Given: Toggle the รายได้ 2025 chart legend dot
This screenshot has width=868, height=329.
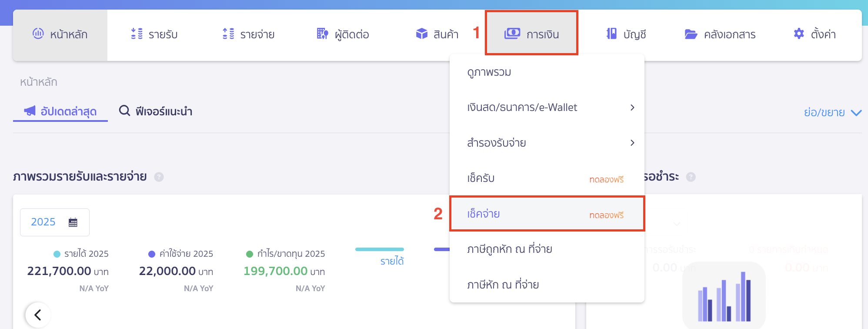Looking at the screenshot, I should 57,253.
